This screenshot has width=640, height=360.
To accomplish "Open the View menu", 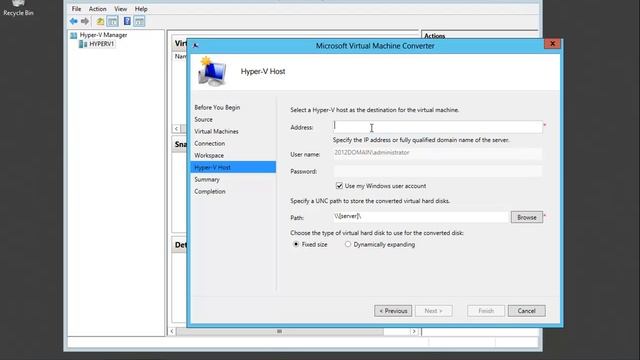I will pos(120,9).
